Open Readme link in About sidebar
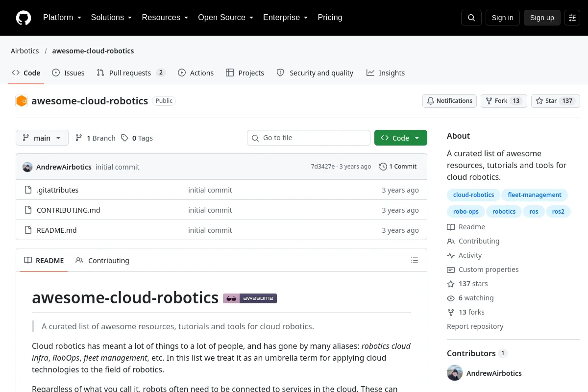The image size is (588, 392). [x=466, y=227]
